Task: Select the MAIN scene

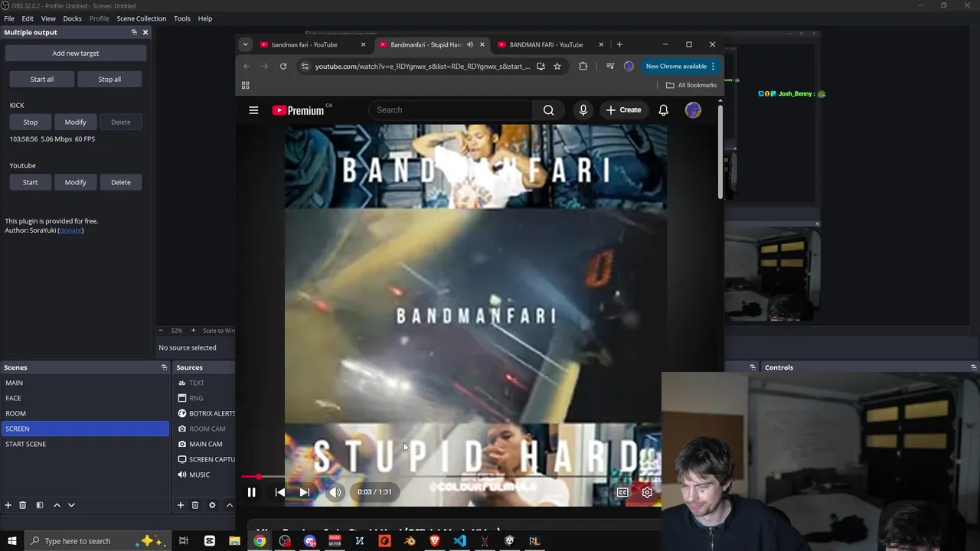Action: [x=85, y=383]
